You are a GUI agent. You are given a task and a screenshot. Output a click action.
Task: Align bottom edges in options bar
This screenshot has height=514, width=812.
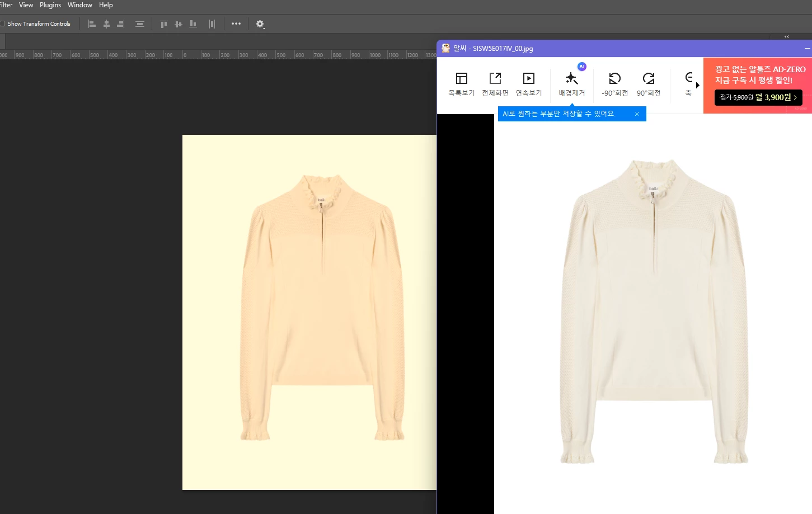point(193,24)
